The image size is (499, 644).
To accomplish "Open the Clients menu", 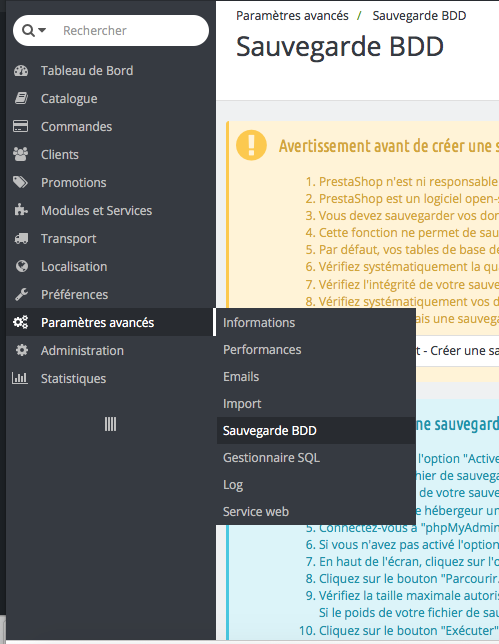I will (x=60, y=154).
